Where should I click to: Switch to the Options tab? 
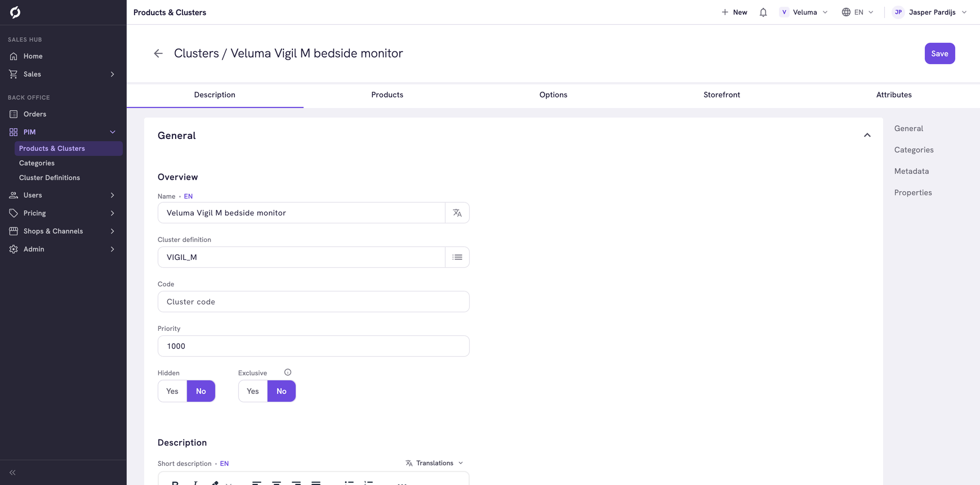[x=553, y=95]
